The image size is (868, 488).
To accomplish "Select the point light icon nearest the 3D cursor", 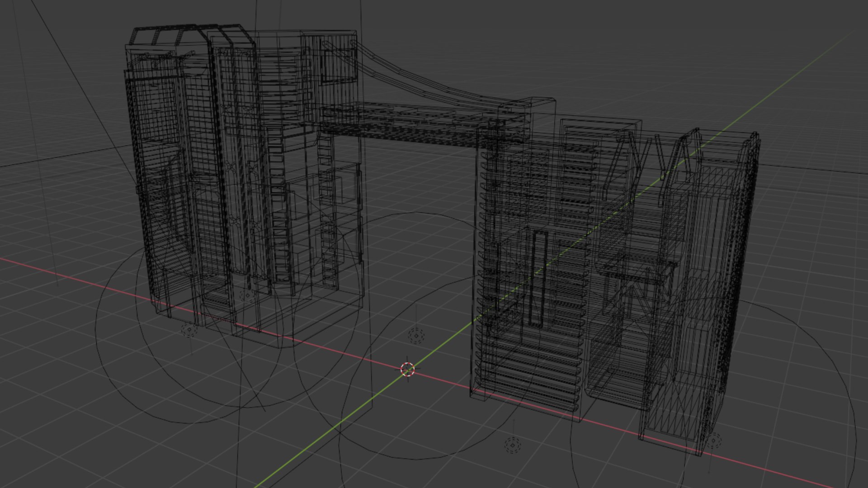I will pos(416,336).
